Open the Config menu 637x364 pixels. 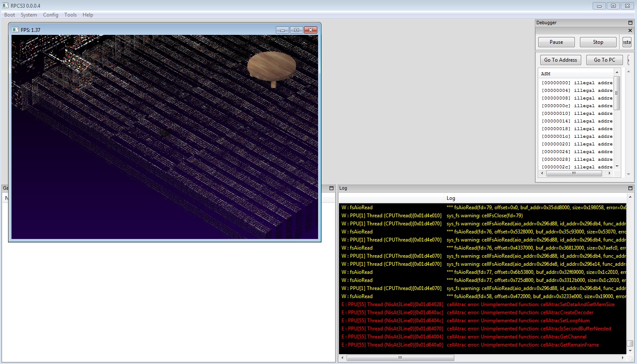click(x=50, y=15)
